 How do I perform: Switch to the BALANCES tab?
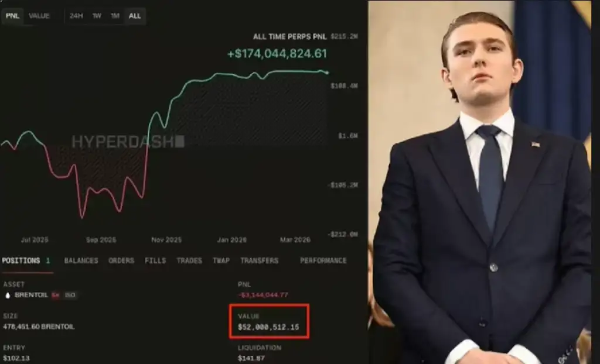click(x=81, y=261)
